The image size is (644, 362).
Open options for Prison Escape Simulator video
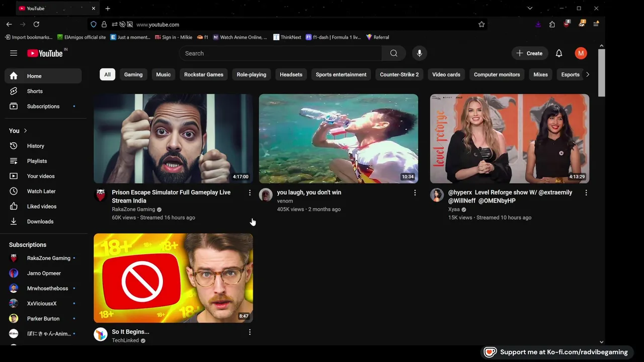click(x=250, y=193)
